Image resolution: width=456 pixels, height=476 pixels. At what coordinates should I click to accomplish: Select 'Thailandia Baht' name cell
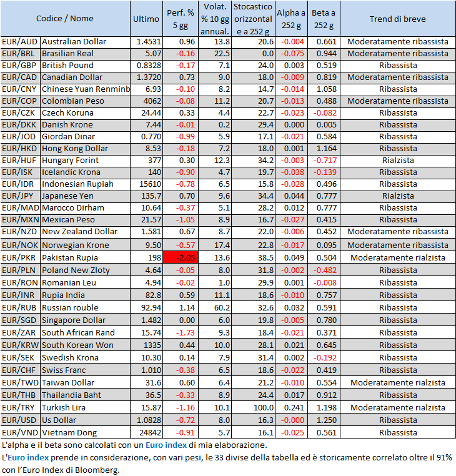tap(86, 395)
